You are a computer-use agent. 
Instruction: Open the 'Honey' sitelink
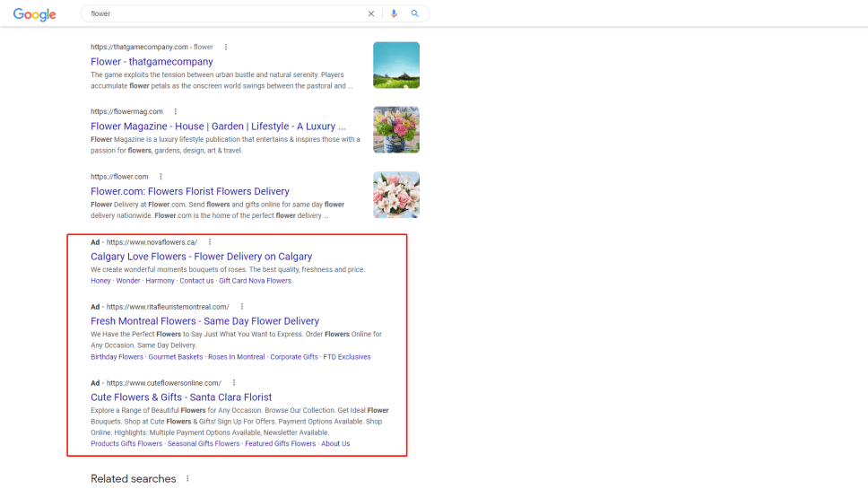100,281
